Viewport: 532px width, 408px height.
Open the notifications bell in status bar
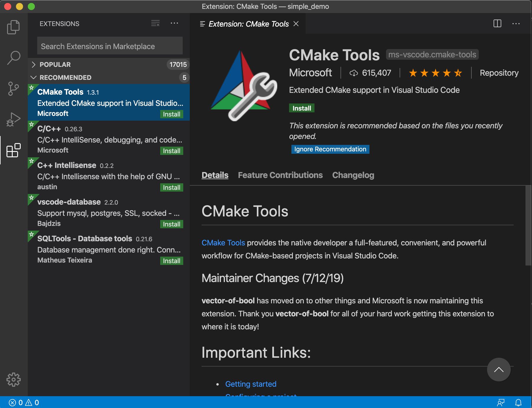coord(519,402)
